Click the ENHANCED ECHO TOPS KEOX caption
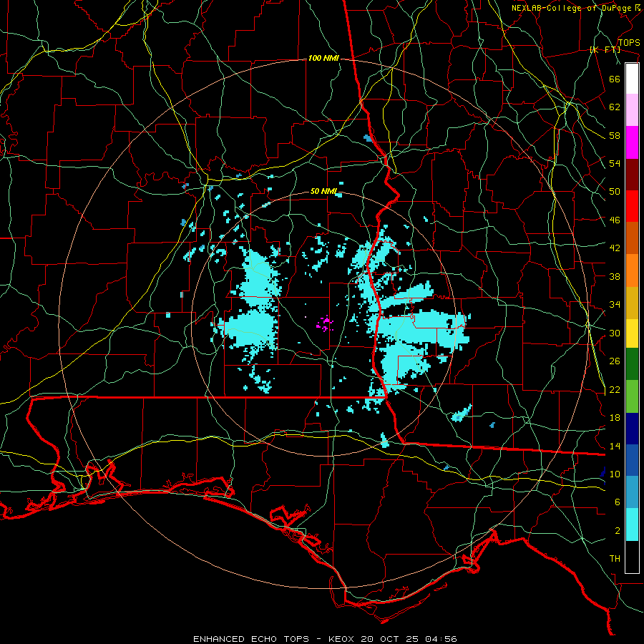This screenshot has height=644, width=644. pos(325,639)
